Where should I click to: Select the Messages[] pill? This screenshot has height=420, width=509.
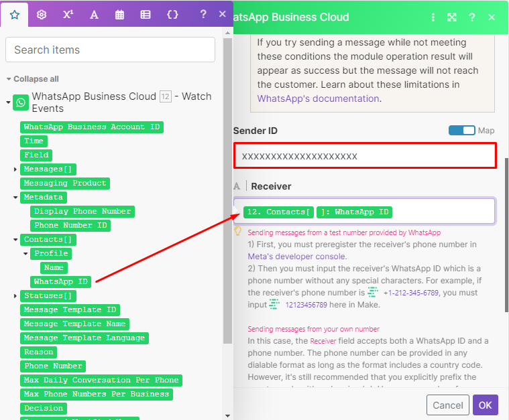click(x=48, y=169)
